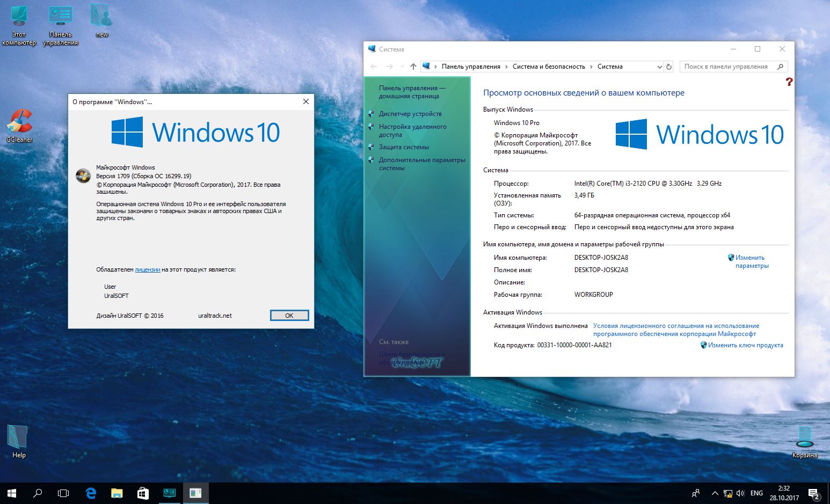
Task: Go back in the Система window
Action: pyautogui.click(x=374, y=67)
